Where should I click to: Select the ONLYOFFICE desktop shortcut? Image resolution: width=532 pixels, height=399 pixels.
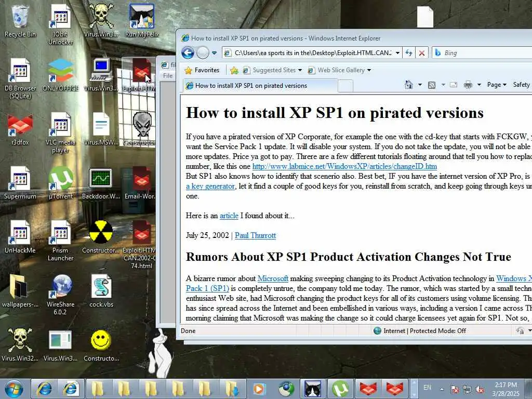pos(60,75)
